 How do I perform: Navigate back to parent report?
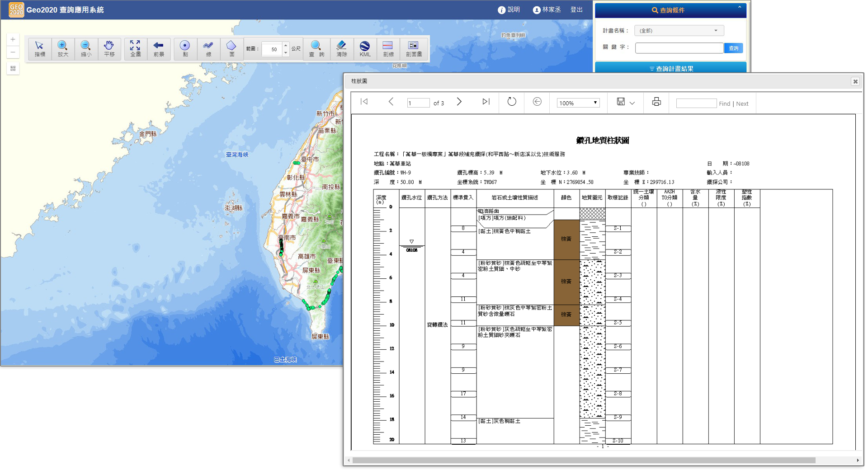pos(537,102)
